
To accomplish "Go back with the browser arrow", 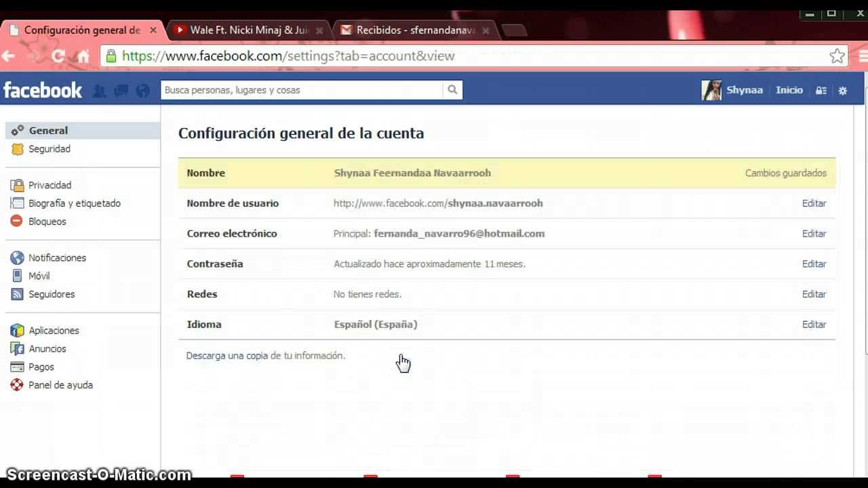I will [9, 56].
